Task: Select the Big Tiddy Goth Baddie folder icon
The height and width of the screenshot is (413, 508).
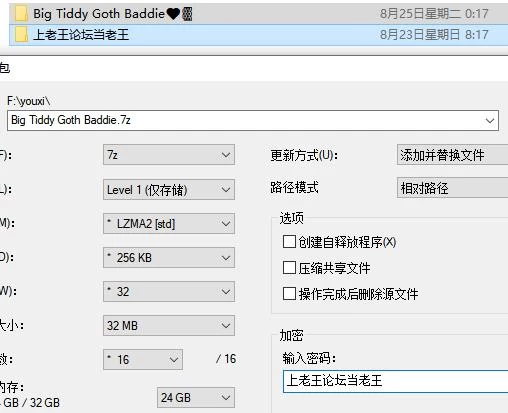Action: [21, 14]
